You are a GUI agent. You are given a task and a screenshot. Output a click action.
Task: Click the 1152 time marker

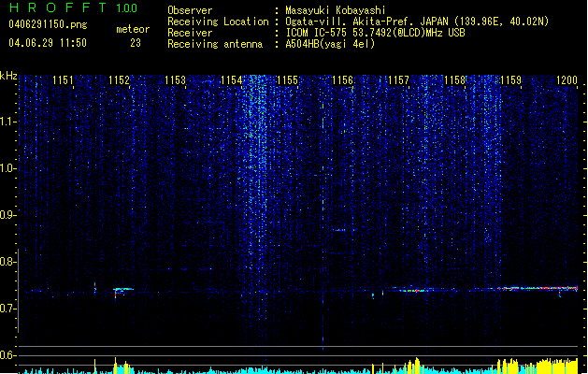coord(119,80)
